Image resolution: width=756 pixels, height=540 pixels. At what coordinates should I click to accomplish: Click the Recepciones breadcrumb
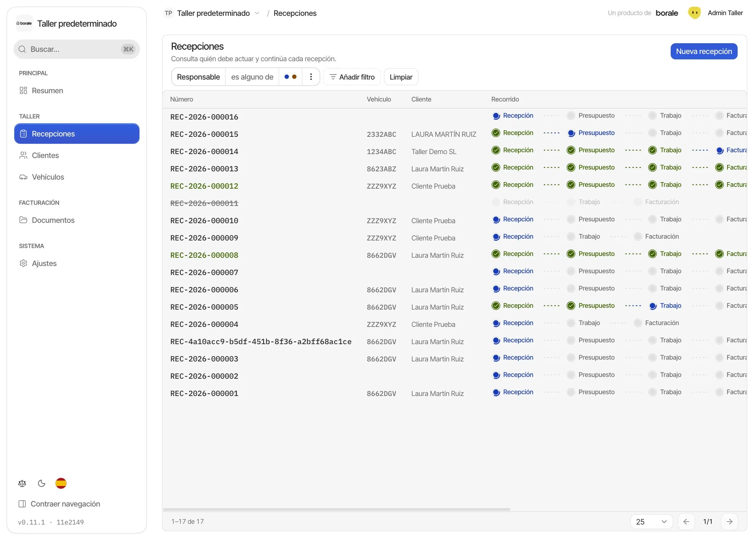pos(295,13)
